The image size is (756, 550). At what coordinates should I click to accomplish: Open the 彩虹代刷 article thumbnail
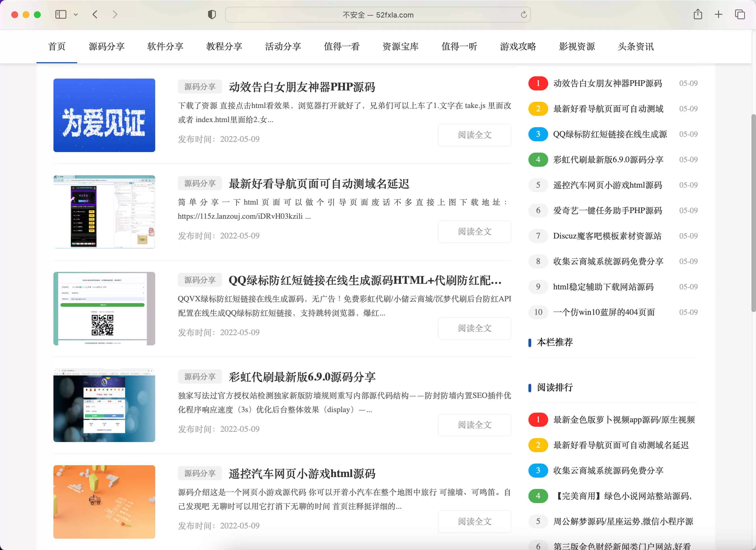[x=104, y=405]
